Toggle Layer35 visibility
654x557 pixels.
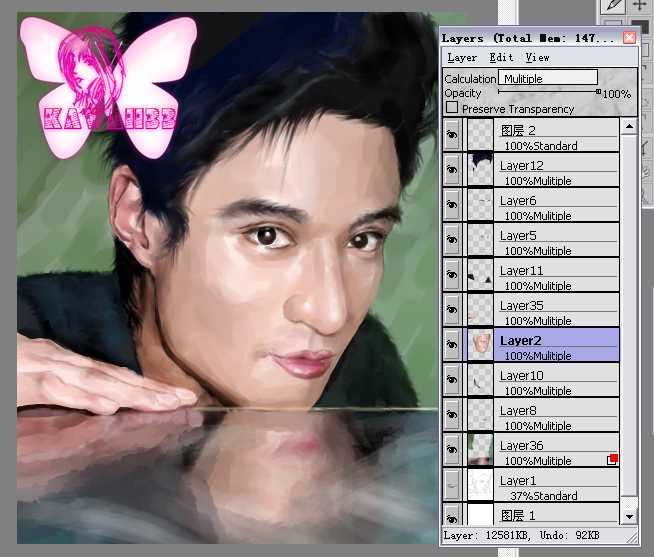click(x=452, y=310)
